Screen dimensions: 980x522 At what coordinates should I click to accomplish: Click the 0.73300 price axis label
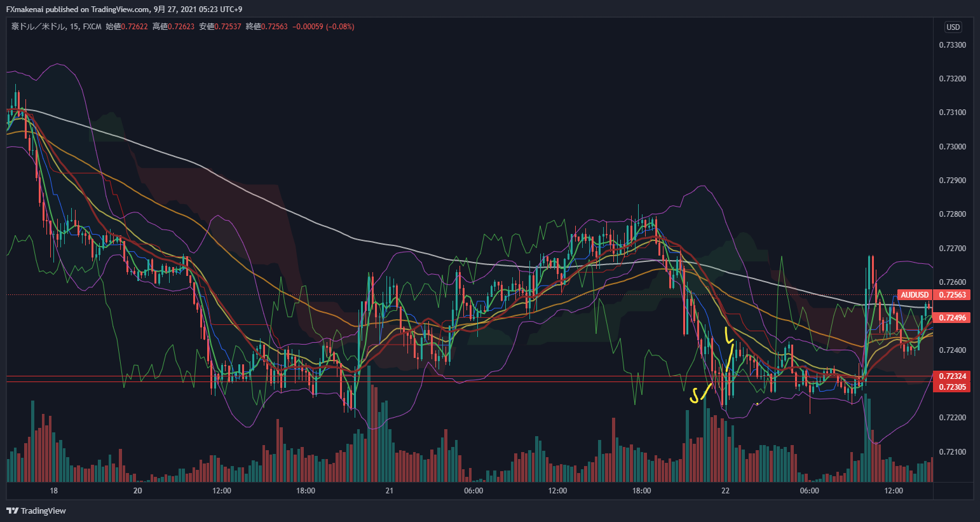coord(952,45)
